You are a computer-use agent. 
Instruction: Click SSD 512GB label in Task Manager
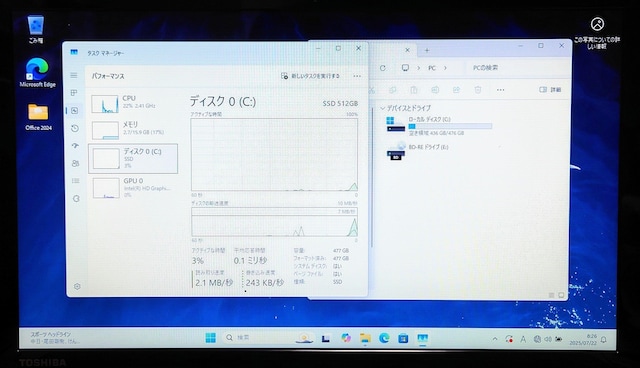(340, 104)
